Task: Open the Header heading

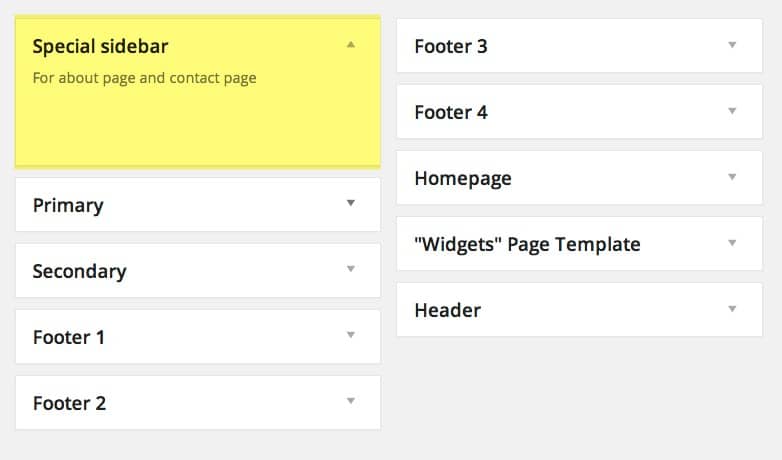Action: (x=448, y=310)
